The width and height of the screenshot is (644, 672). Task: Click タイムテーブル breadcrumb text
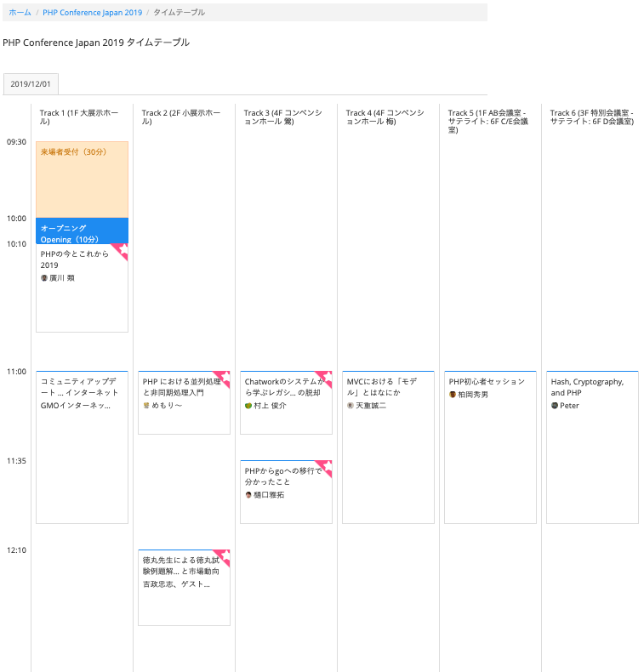[180, 13]
